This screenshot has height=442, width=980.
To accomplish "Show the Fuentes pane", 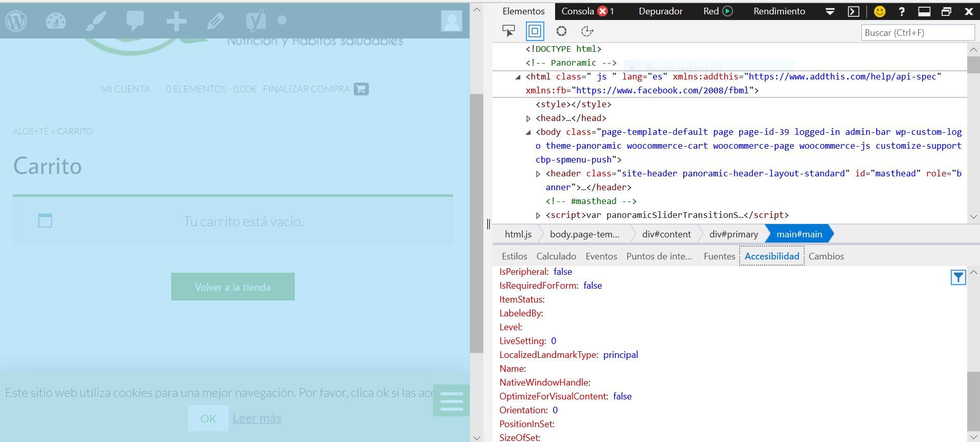I will coord(719,256).
